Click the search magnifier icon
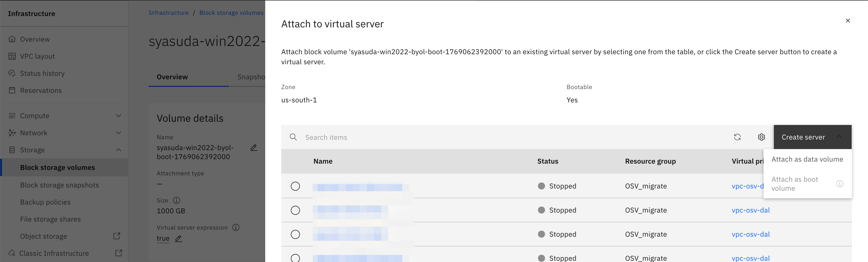Screen dimensions: 868x262 (x=294, y=137)
